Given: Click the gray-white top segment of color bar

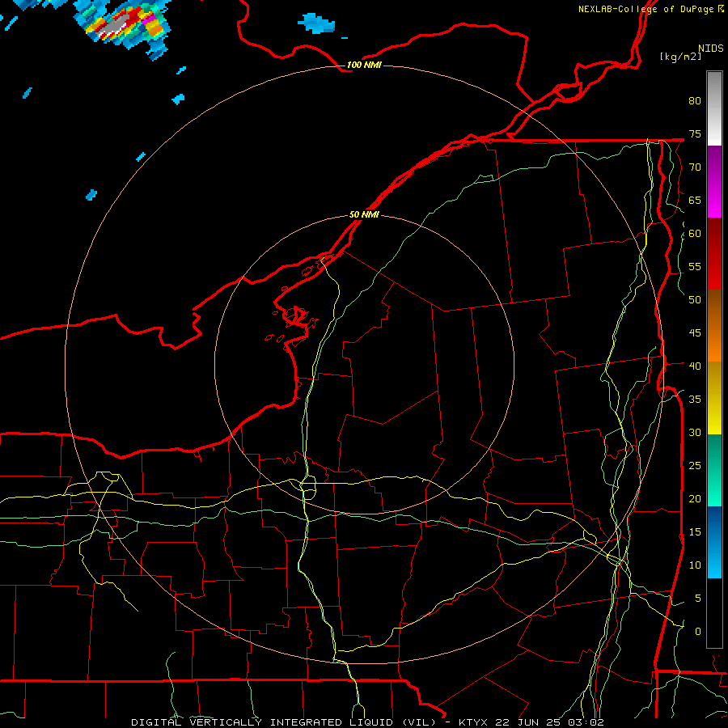Looking at the screenshot, I should (x=714, y=108).
